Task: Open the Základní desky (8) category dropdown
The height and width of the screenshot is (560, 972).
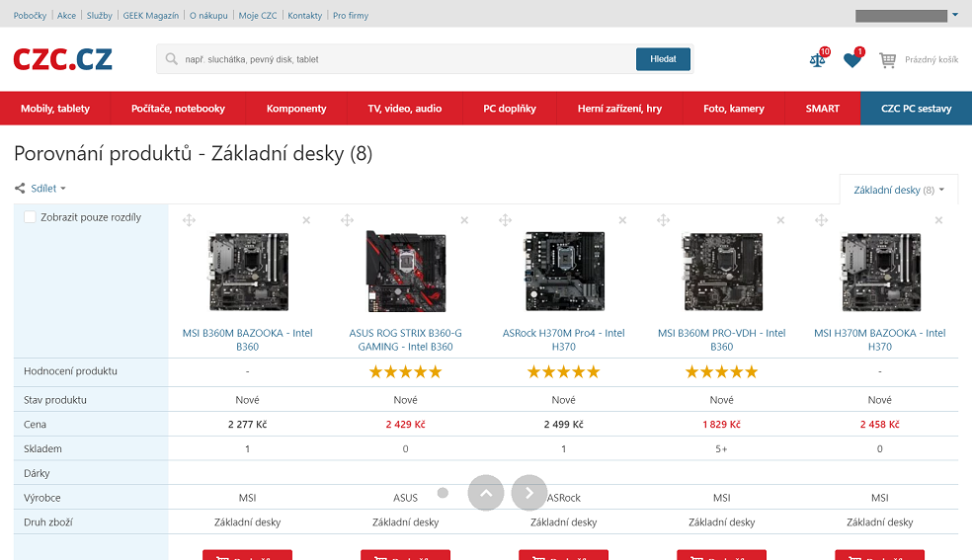Action: [898, 191]
